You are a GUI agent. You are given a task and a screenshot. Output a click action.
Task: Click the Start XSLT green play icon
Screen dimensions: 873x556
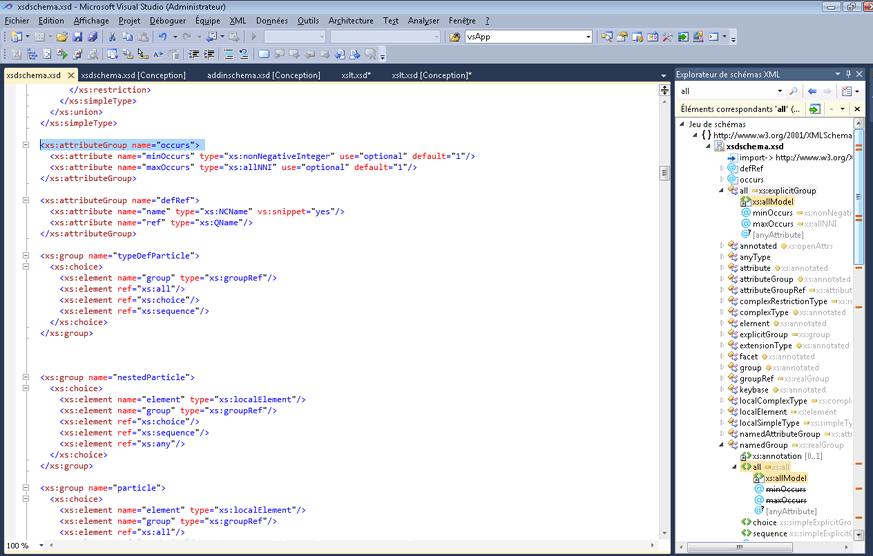click(x=62, y=54)
